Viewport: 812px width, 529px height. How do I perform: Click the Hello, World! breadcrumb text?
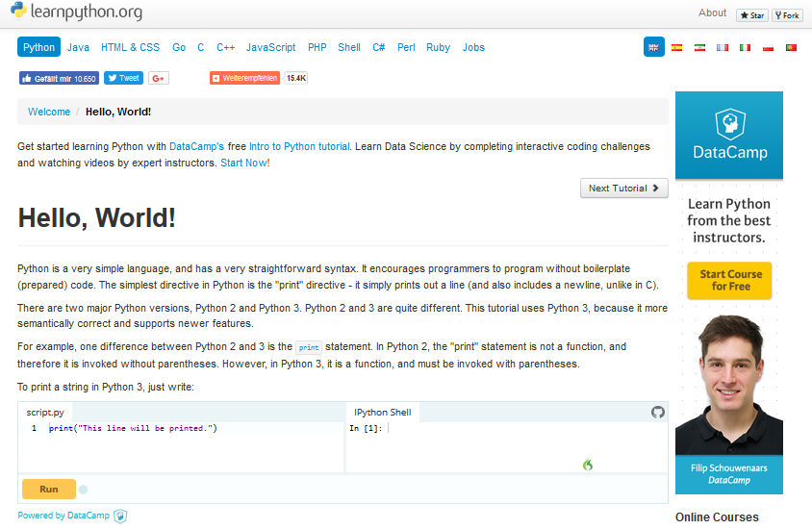118,112
